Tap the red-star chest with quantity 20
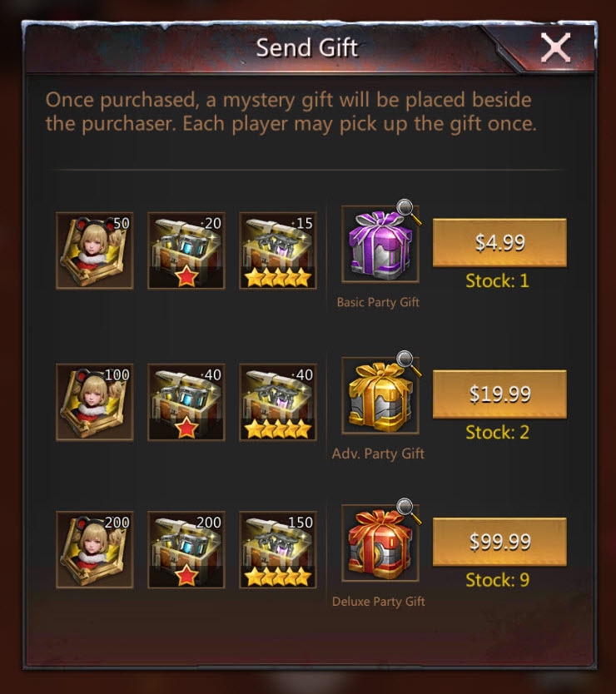616x694 pixels. pos(186,250)
